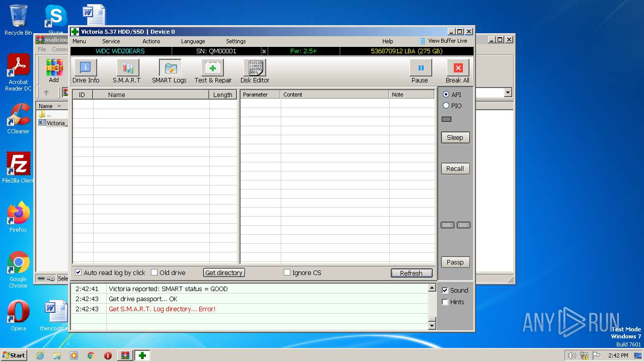Click the taskbar clock showing 2:42 PM
The height and width of the screenshot is (362, 644).
(618, 355)
